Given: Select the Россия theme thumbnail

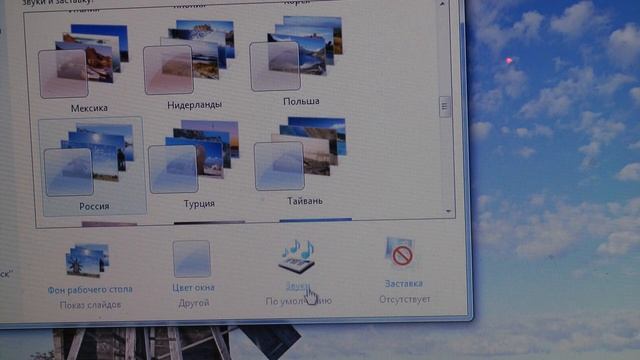Looking at the screenshot, I should 89,160.
